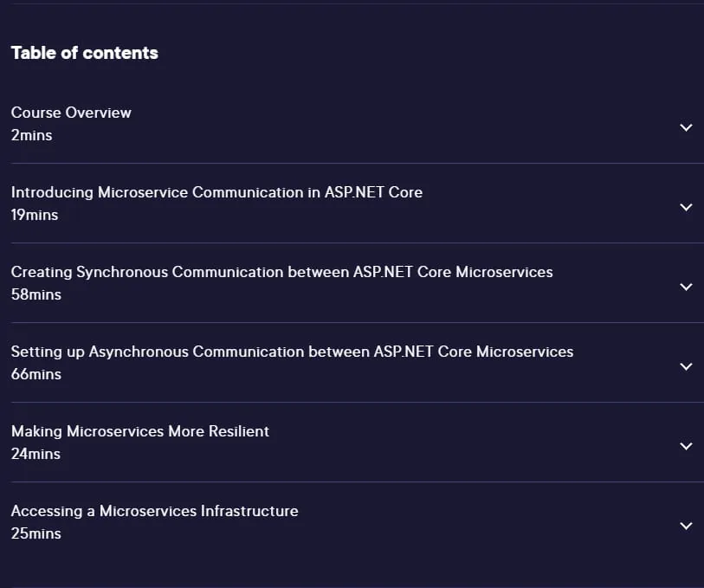704x588 pixels.
Task: Click the Table of contents heading
Action: point(84,53)
